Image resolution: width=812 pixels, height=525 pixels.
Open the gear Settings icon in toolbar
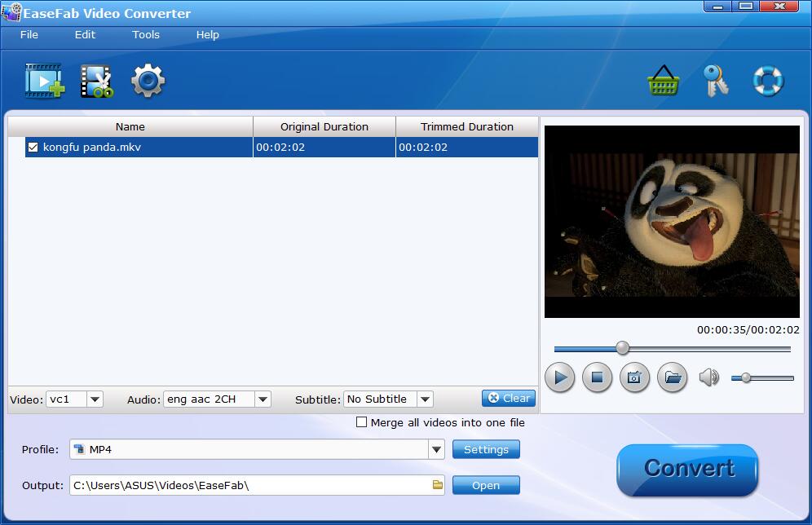pos(148,81)
